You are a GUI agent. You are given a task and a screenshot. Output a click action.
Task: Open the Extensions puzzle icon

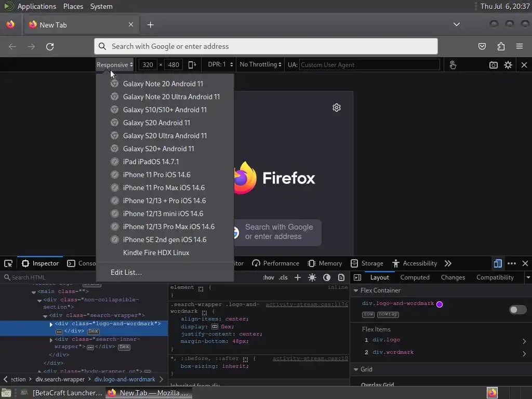(x=501, y=46)
